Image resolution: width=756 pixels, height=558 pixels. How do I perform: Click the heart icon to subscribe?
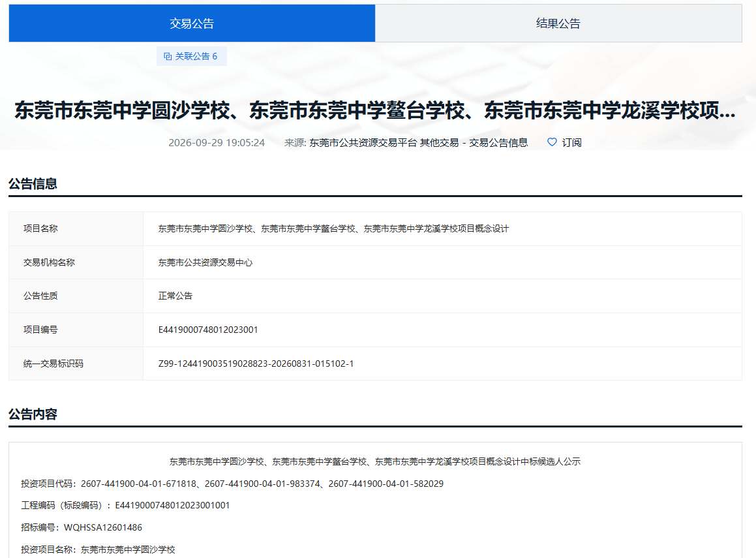pyautogui.click(x=552, y=142)
